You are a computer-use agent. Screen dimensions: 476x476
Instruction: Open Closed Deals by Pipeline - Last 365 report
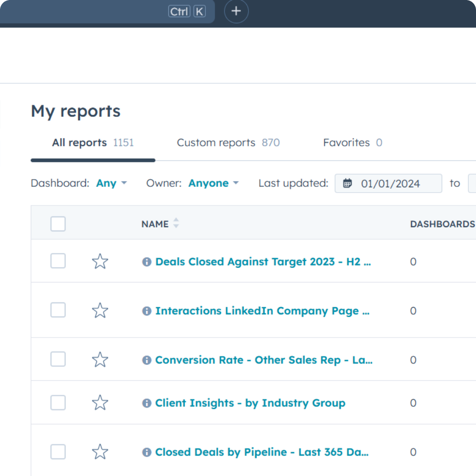pyautogui.click(x=262, y=452)
